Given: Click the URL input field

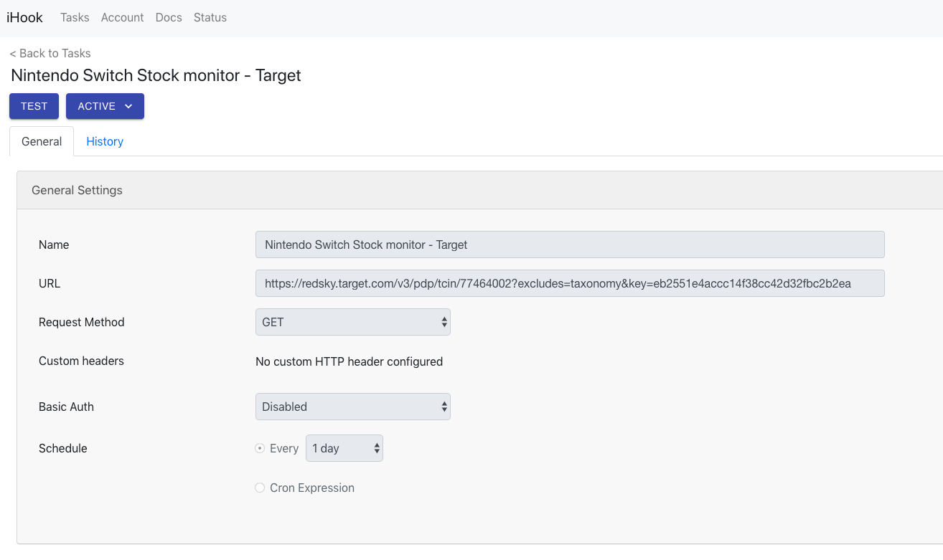Looking at the screenshot, I should click(x=570, y=283).
